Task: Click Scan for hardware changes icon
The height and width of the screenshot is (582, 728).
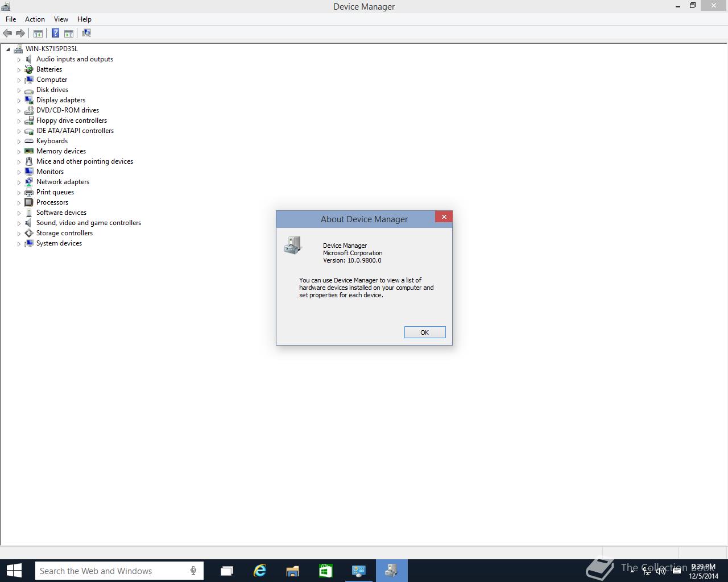Action: pyautogui.click(x=86, y=33)
